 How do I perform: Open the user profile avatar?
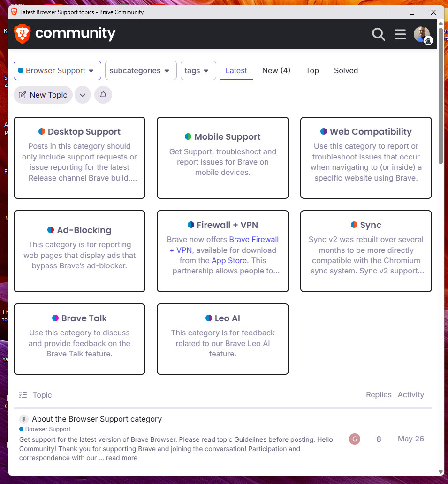[423, 35]
